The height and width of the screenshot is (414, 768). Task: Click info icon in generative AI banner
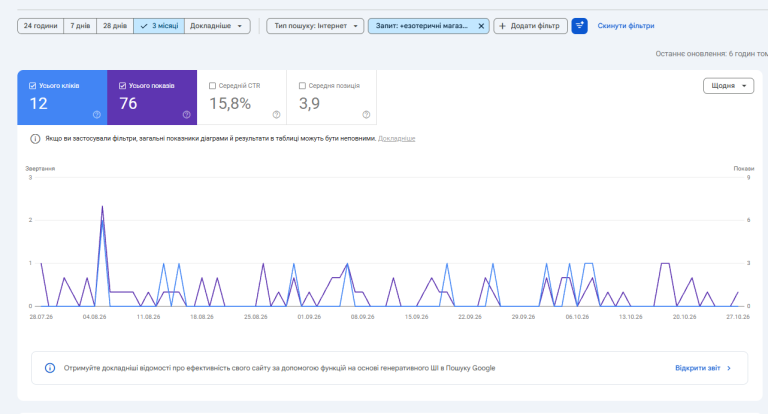coord(50,368)
